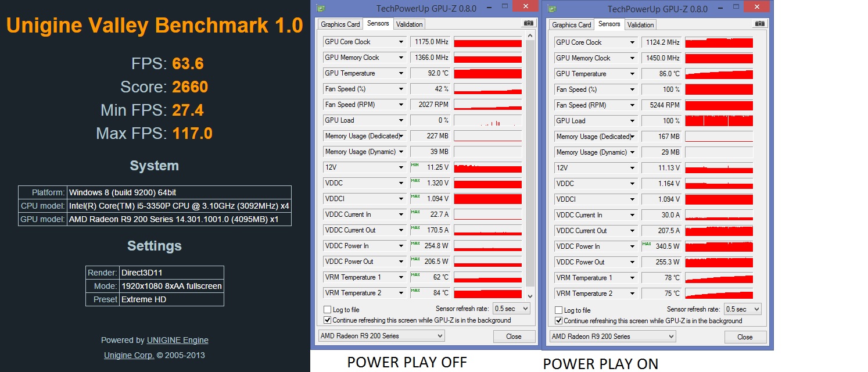Click Platform cell Windows 8 build 9200
The image size is (868, 372).
coord(179,192)
